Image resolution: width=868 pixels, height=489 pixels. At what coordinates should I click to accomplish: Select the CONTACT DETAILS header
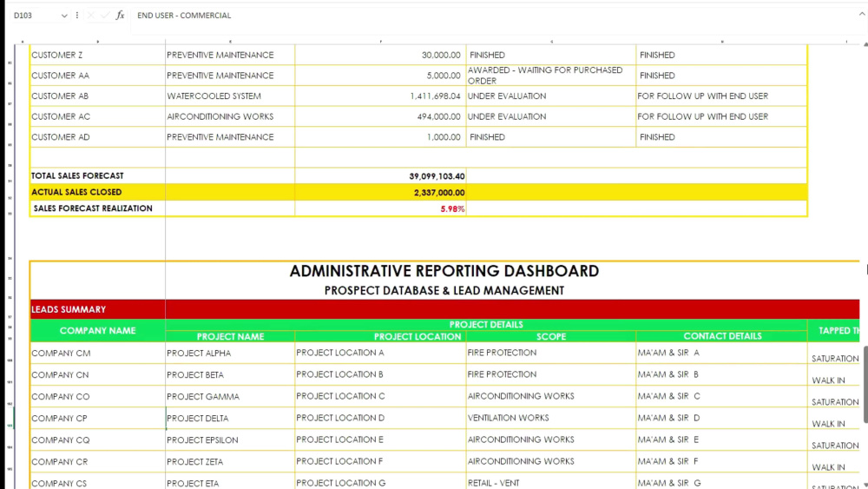pos(721,336)
